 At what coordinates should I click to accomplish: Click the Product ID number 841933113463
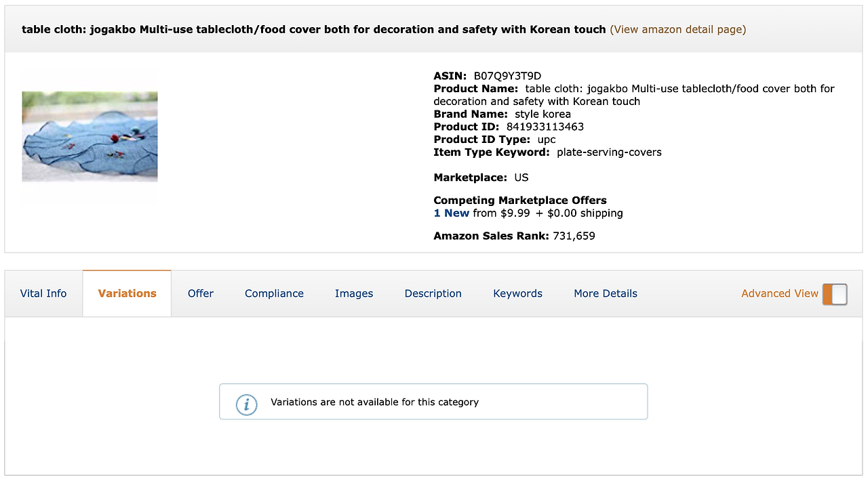[x=545, y=127]
